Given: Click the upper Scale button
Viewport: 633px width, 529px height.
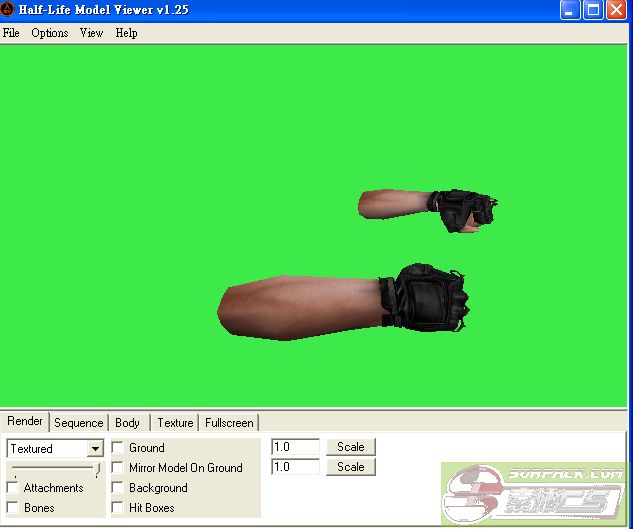Looking at the screenshot, I should pos(351,447).
